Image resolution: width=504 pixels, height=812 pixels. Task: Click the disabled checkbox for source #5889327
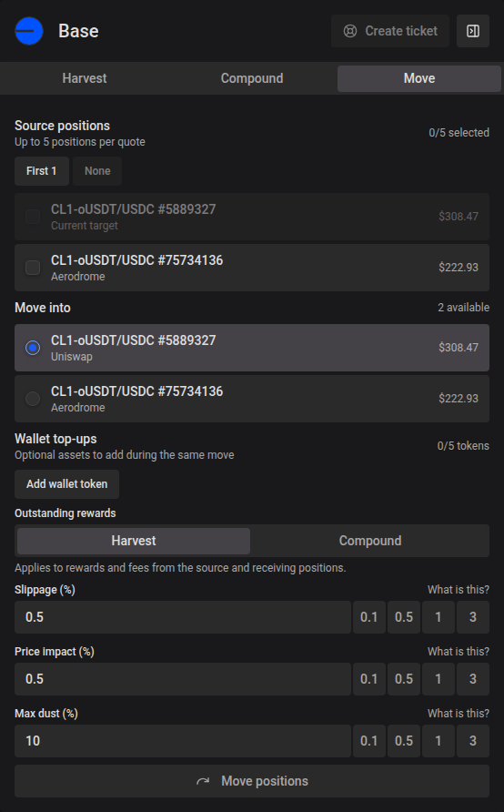click(x=33, y=217)
